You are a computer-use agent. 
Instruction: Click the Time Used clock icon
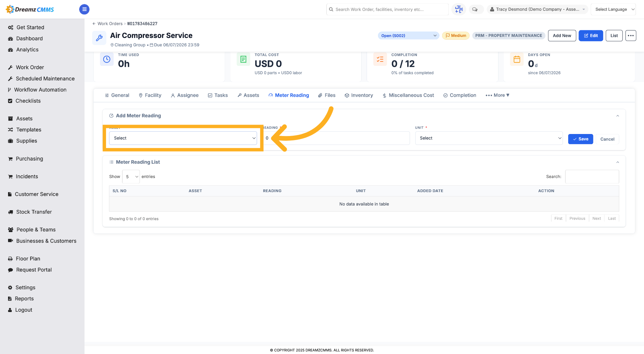[107, 59]
